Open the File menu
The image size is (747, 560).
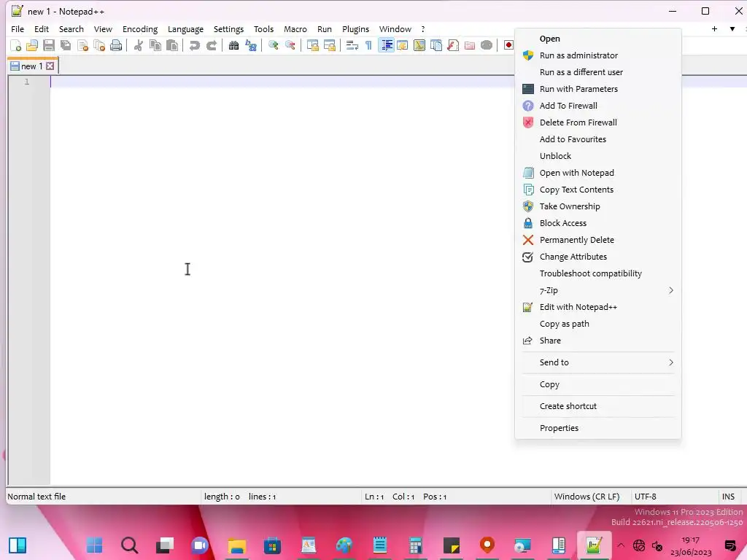(x=18, y=29)
